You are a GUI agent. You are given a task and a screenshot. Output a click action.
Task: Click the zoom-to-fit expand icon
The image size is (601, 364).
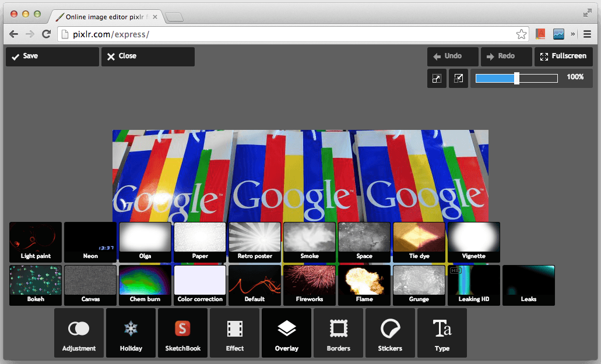click(437, 78)
